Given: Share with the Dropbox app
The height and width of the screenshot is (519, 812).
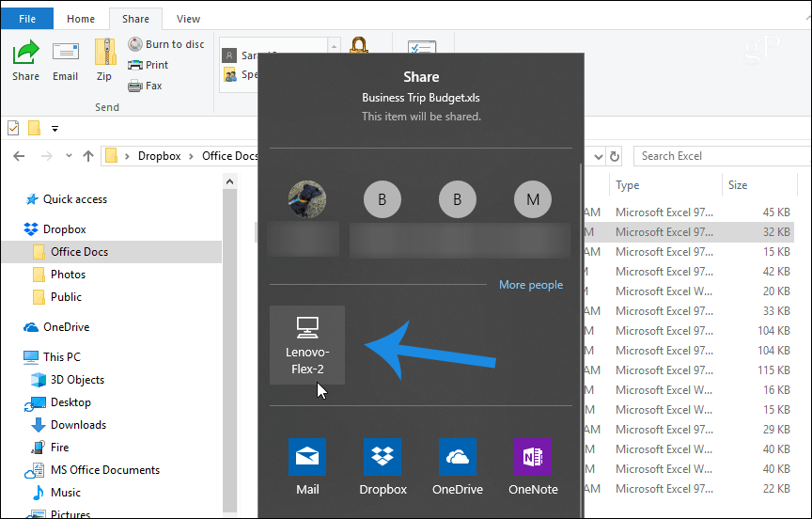Looking at the screenshot, I should (383, 467).
